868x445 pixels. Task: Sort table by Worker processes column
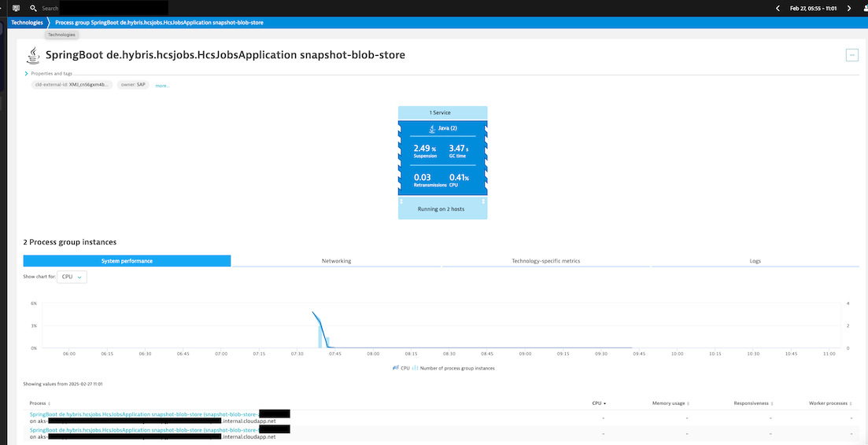click(829, 403)
